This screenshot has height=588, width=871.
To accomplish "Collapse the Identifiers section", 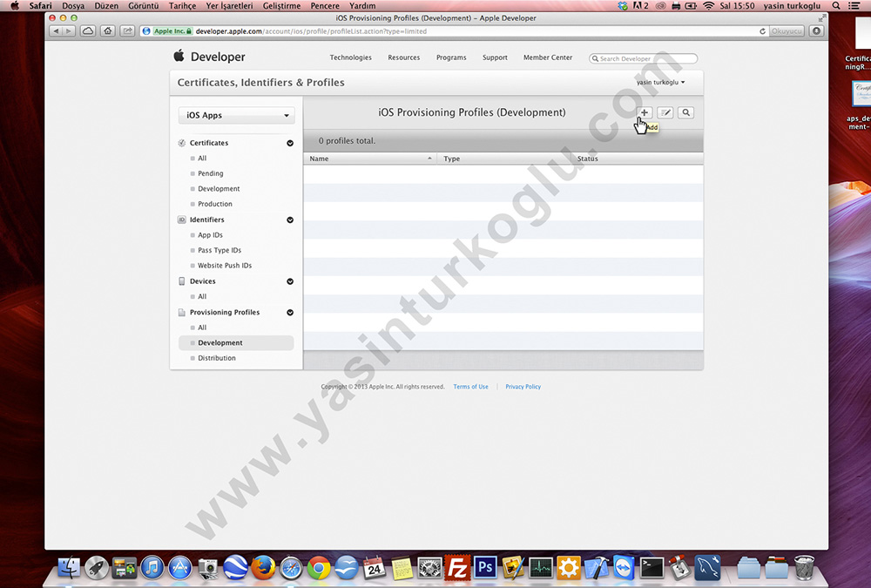I will [290, 220].
